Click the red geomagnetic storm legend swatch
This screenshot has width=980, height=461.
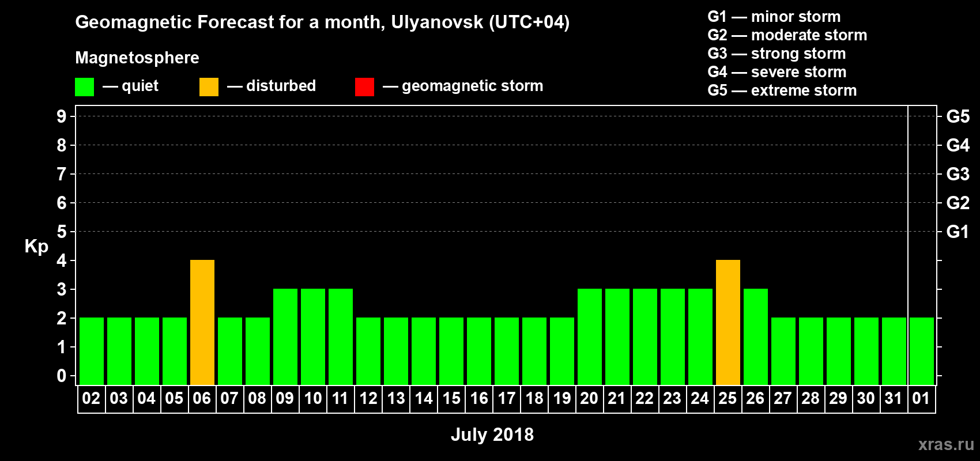coord(364,87)
